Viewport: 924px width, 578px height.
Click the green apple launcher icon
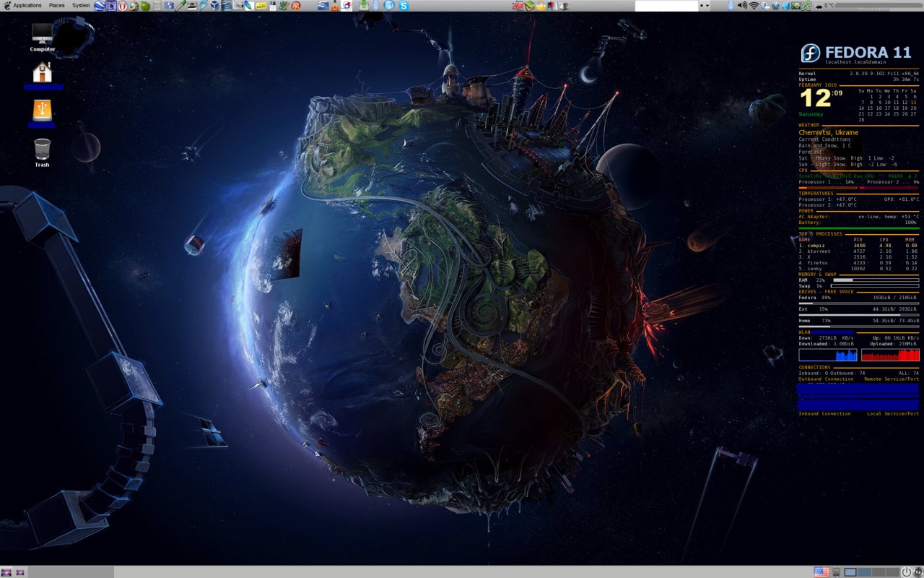pyautogui.click(x=145, y=6)
